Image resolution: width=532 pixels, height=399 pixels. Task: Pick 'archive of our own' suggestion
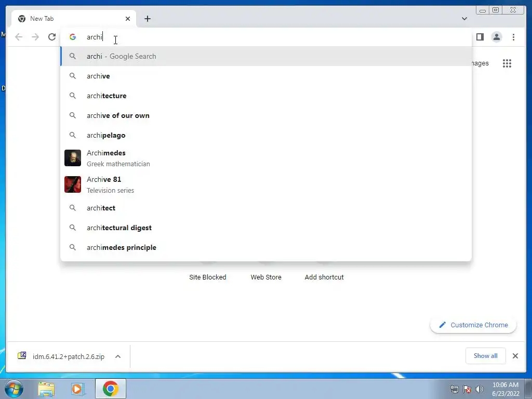pyautogui.click(x=266, y=115)
